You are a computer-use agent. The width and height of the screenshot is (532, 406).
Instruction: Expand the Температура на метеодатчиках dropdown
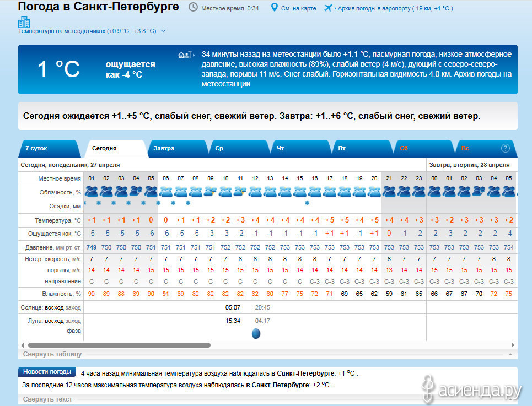coord(163,31)
